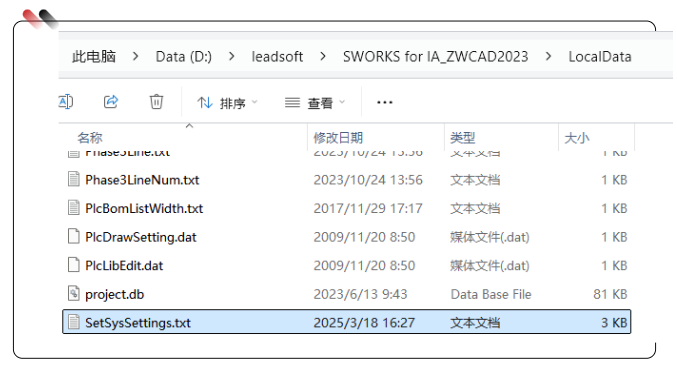Click 此电脑 in the address breadcrumb
This screenshot has height=373, width=677.
coord(94,57)
